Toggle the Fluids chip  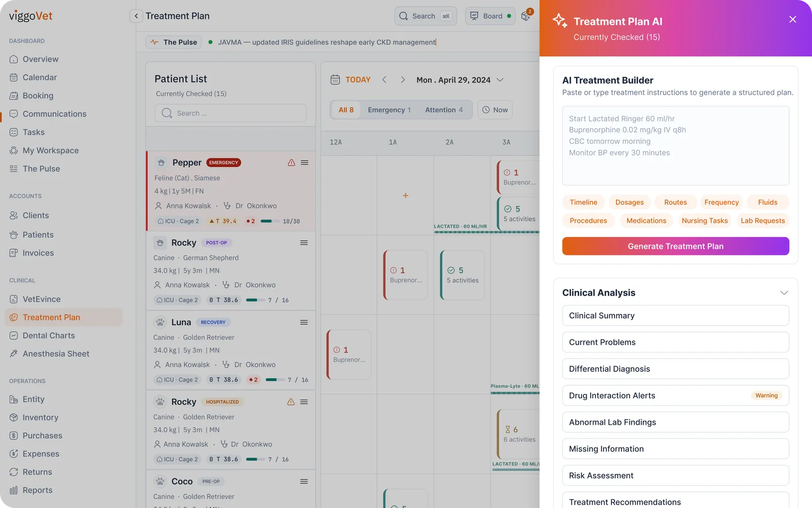(x=767, y=202)
